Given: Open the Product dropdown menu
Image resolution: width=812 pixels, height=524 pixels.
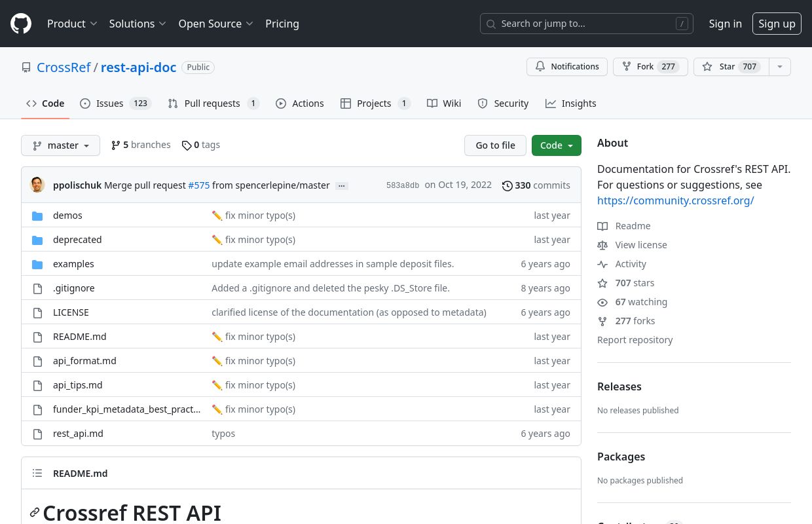Looking at the screenshot, I should pos(72,24).
